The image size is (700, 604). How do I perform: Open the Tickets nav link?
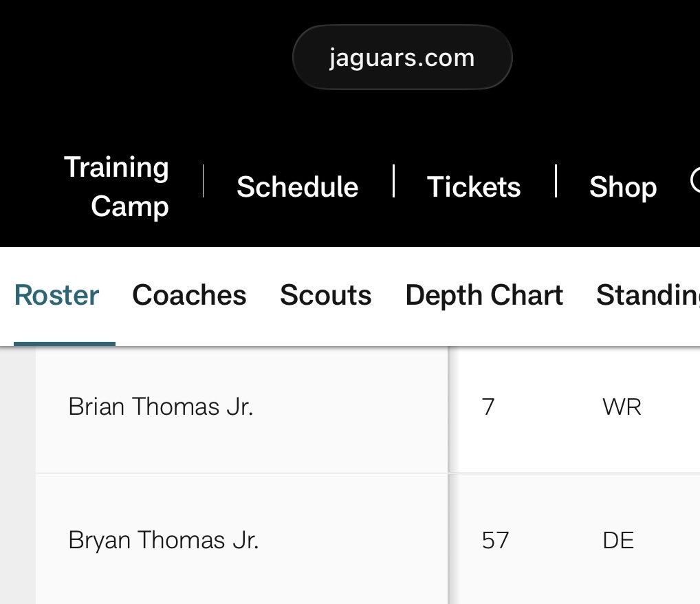coord(474,186)
